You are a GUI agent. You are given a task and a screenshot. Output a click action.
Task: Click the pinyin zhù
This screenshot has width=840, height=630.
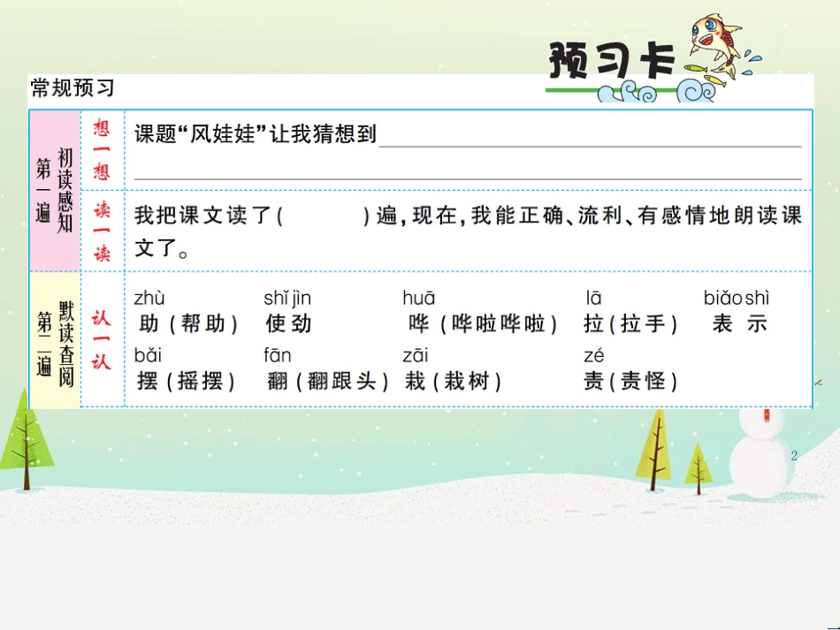(149, 298)
